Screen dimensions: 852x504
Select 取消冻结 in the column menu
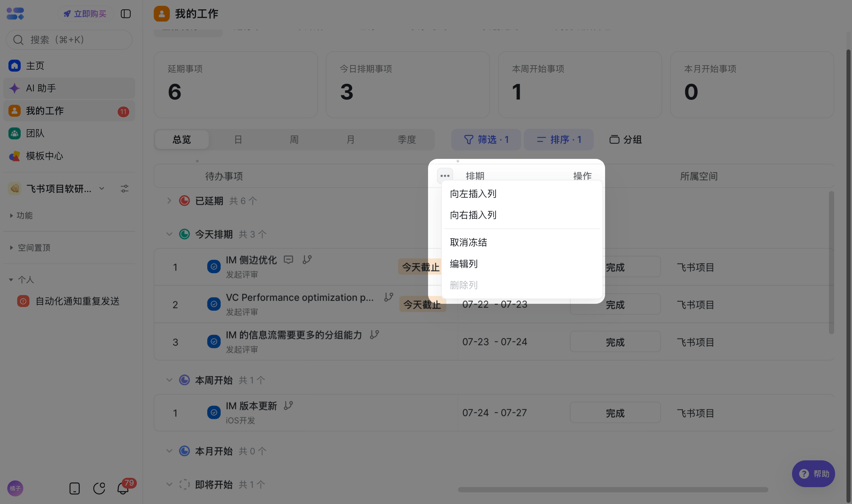click(522, 242)
